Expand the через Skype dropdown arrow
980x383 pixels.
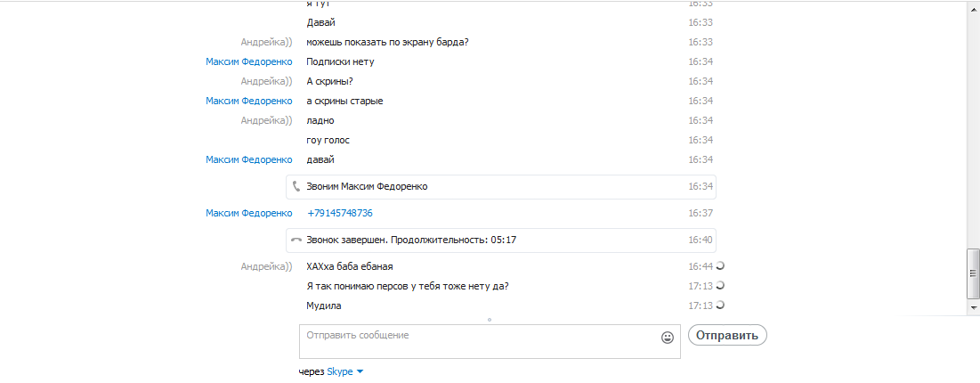360,371
